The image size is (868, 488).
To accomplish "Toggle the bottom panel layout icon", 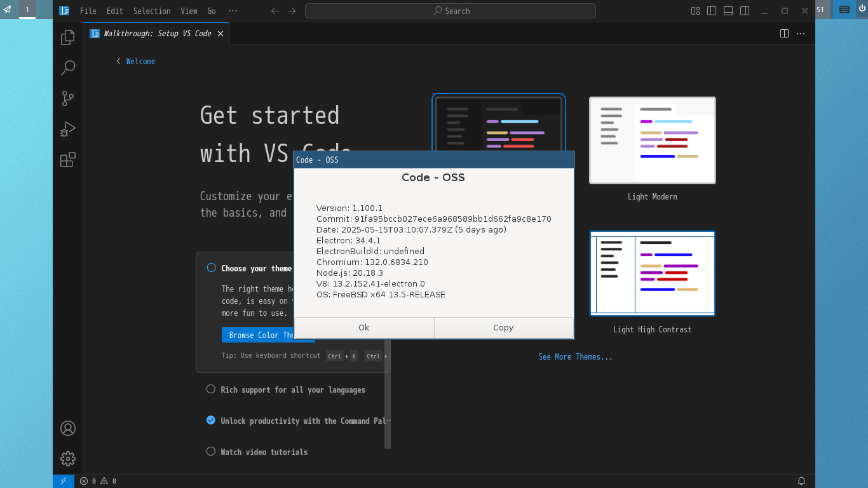I will tap(728, 11).
